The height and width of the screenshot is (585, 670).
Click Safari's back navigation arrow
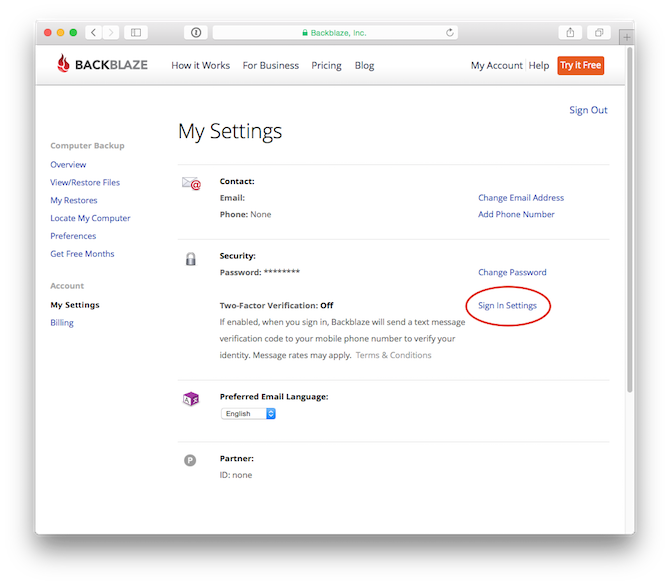click(94, 33)
